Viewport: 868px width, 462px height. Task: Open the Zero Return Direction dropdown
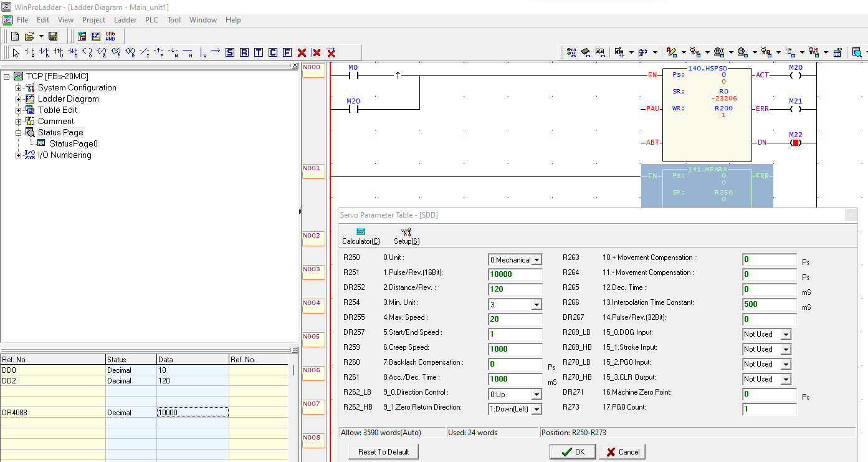click(537, 410)
